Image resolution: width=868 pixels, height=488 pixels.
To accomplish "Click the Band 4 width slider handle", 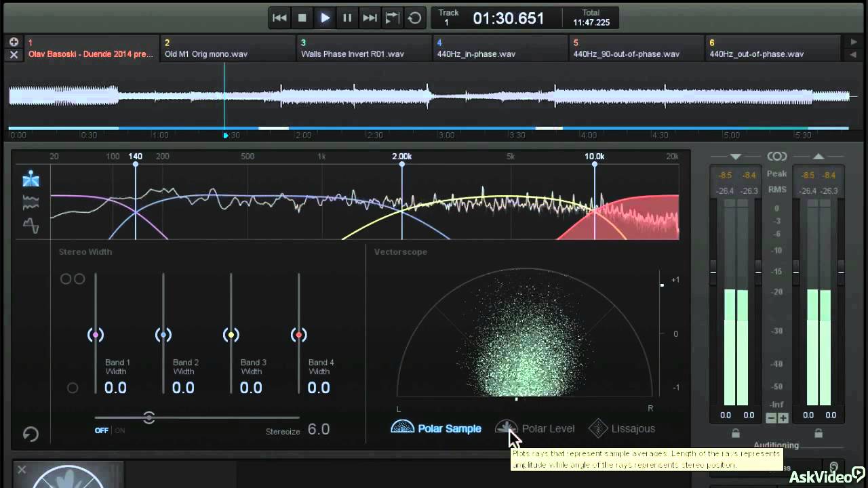I will pyautogui.click(x=299, y=335).
